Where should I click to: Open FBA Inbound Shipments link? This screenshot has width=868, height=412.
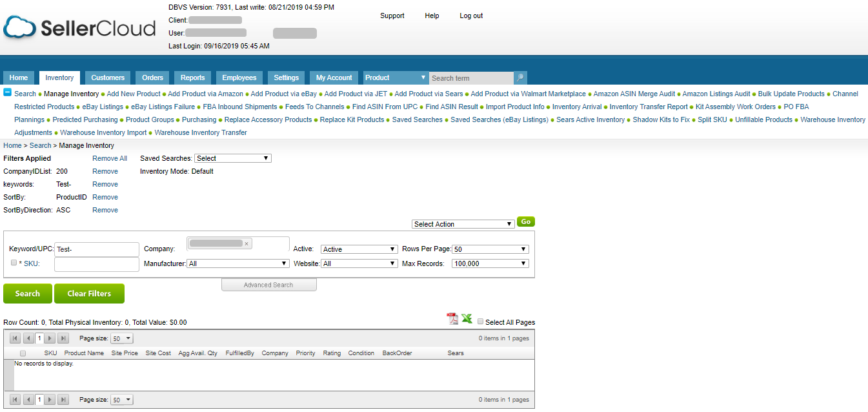coord(240,107)
